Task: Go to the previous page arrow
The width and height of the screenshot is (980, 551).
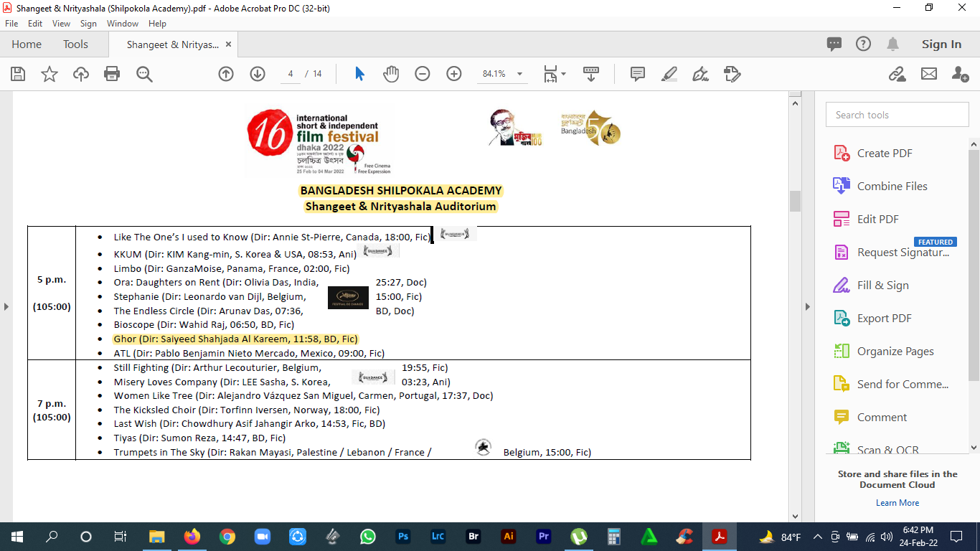Action: tap(226, 74)
